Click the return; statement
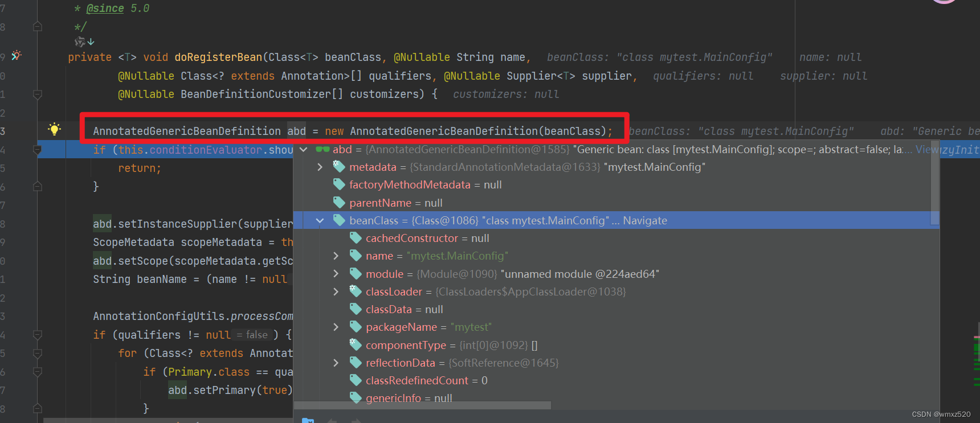 (140, 168)
